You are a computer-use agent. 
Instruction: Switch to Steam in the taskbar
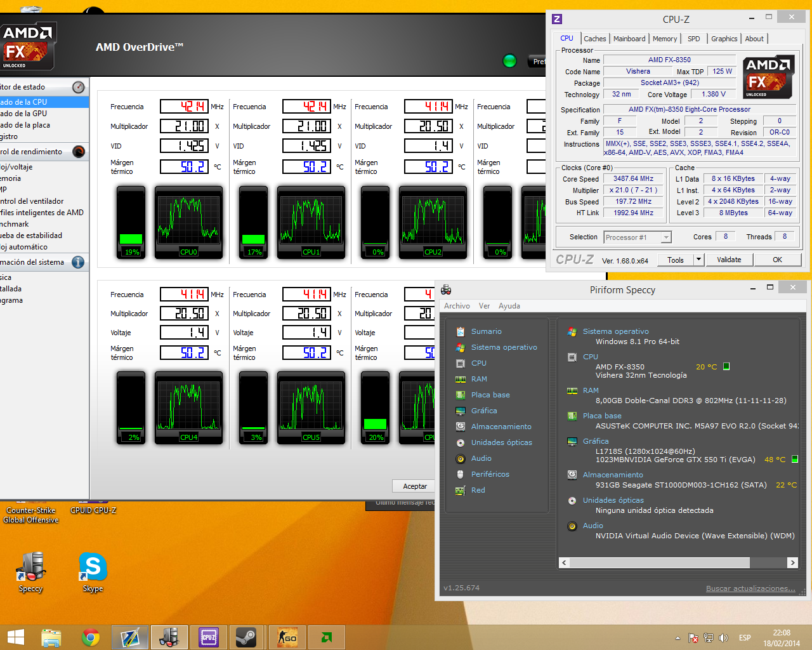246,637
